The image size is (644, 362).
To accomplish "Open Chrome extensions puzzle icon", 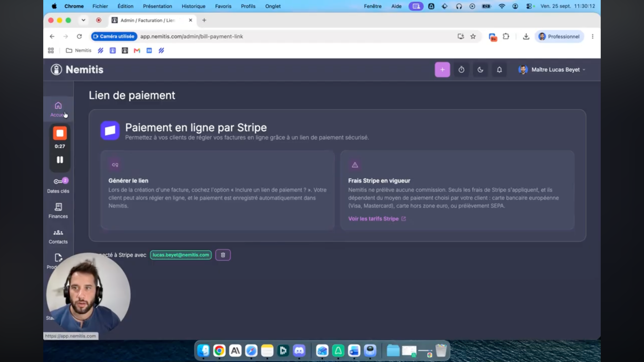I will click(x=506, y=36).
